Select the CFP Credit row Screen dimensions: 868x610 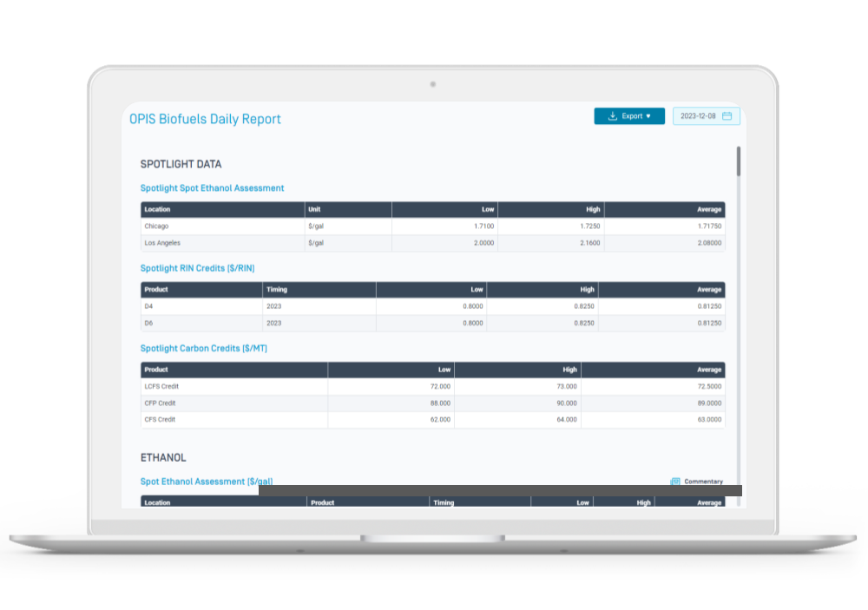click(x=160, y=403)
